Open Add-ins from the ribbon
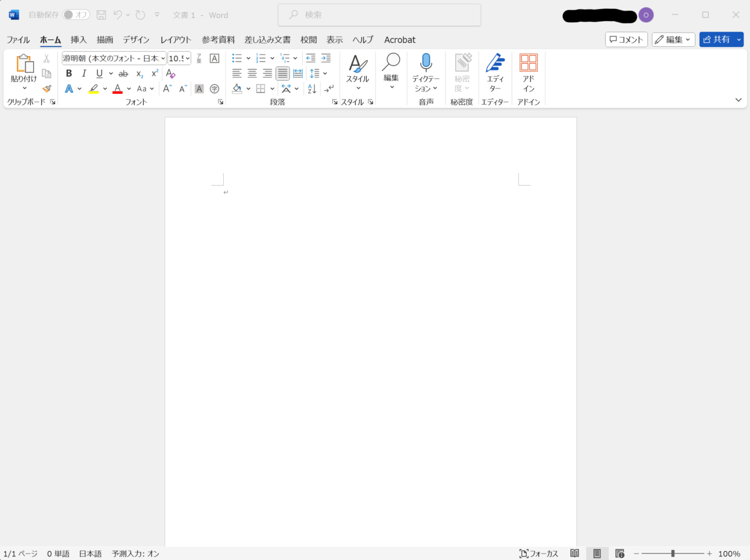This screenshot has height=560, width=750. (x=529, y=73)
